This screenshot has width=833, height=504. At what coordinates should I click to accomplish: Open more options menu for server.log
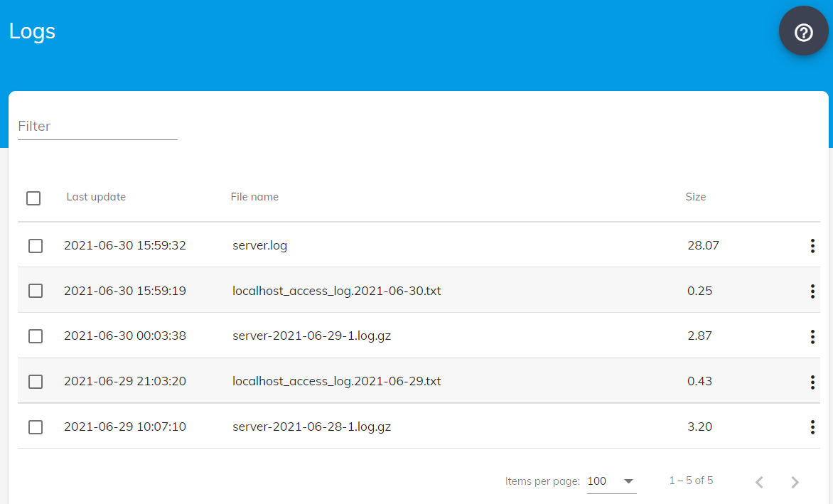click(x=812, y=246)
